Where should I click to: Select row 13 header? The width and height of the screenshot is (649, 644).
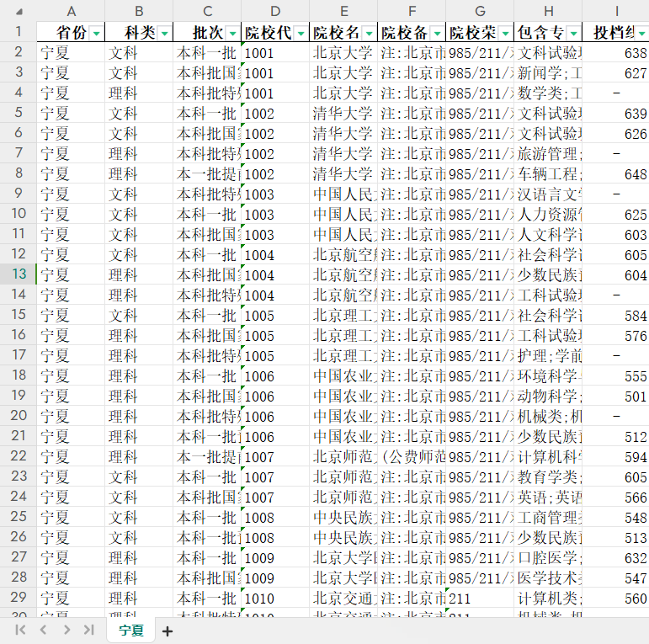point(19,274)
